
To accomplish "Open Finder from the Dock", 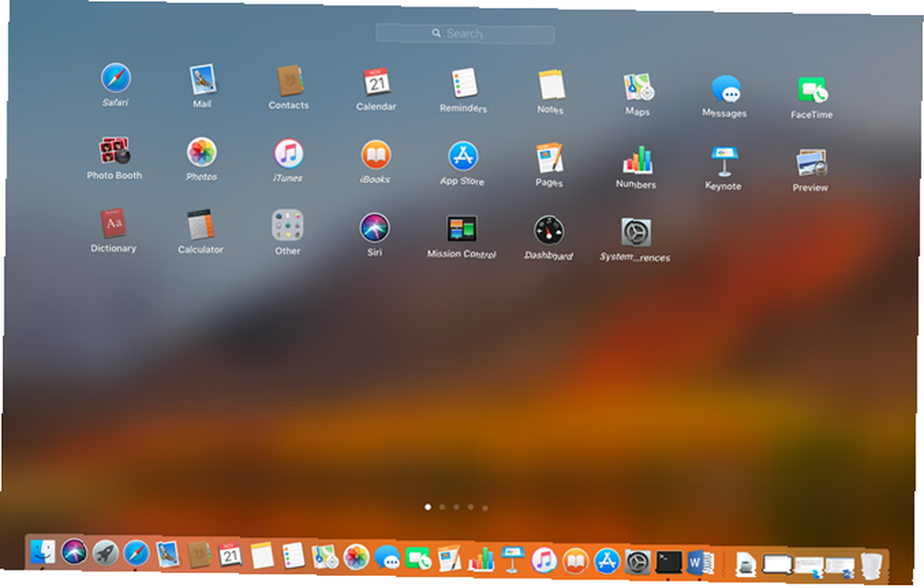I will point(43,552).
